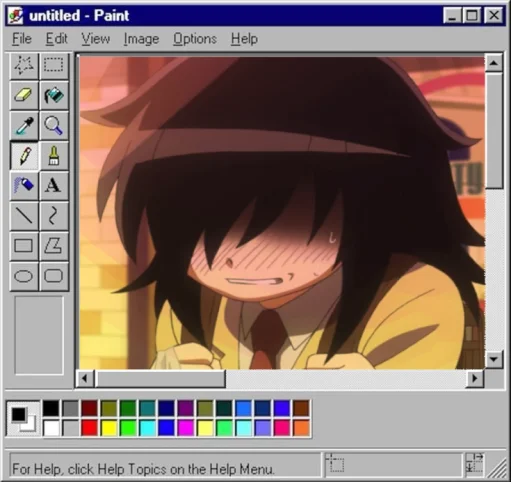Click the vertical scrollbar up arrow

tap(494, 63)
